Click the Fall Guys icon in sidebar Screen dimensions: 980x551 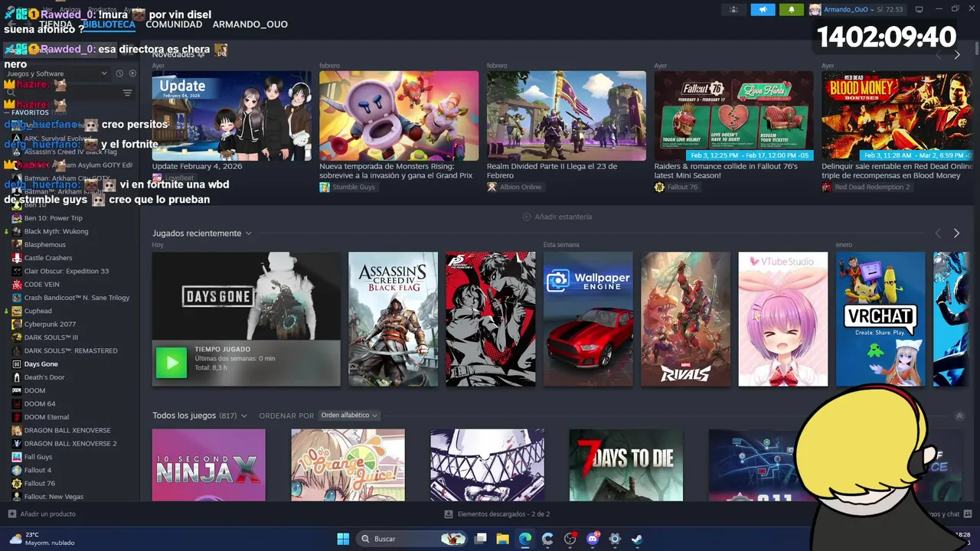pyautogui.click(x=17, y=457)
